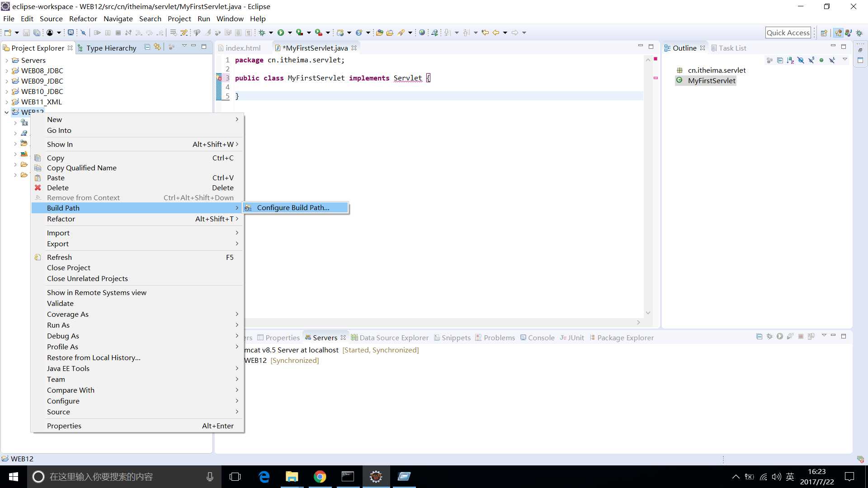868x488 pixels.
Task: Open the Console tab in the bottom panel
Action: [541, 338]
